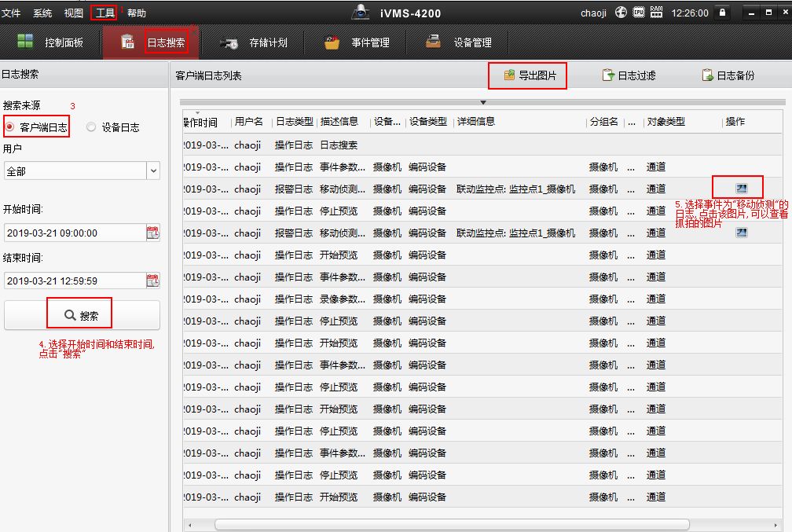The width and height of the screenshot is (792, 532).
Task: Click the 日志备份 button
Action: point(728,75)
